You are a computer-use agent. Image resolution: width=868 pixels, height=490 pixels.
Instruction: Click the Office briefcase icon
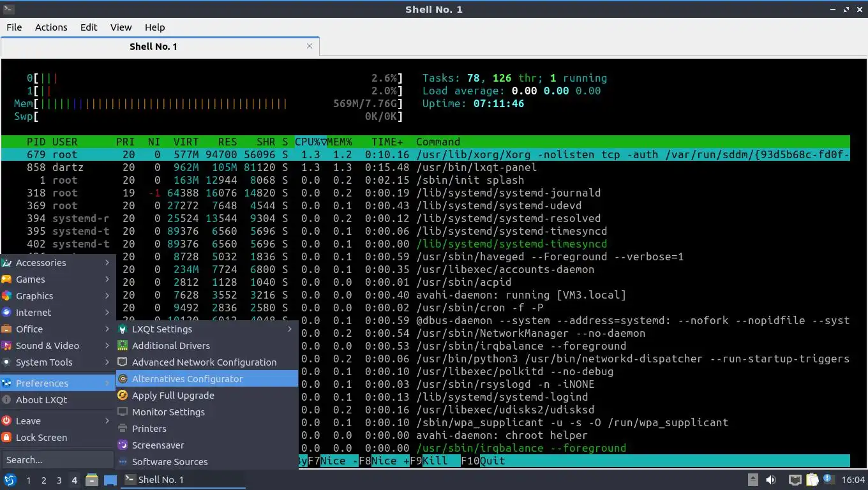click(6, 329)
